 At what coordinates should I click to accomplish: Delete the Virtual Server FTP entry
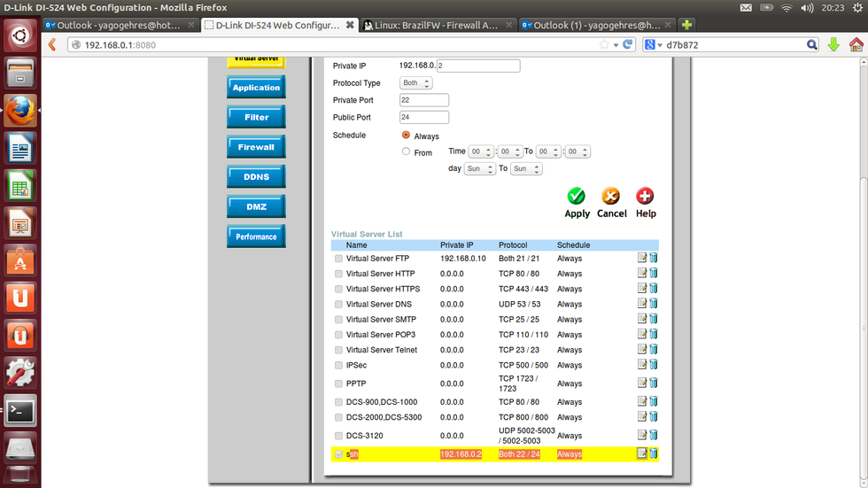tap(654, 258)
